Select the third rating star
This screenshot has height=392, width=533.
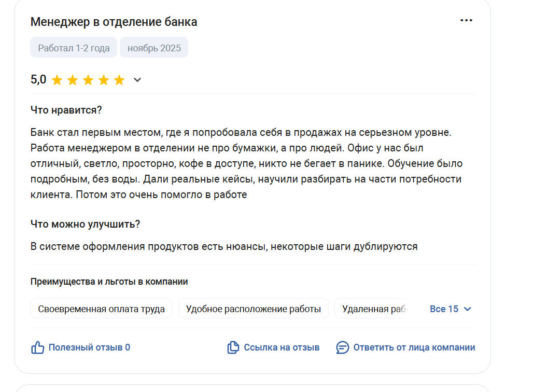[88, 80]
